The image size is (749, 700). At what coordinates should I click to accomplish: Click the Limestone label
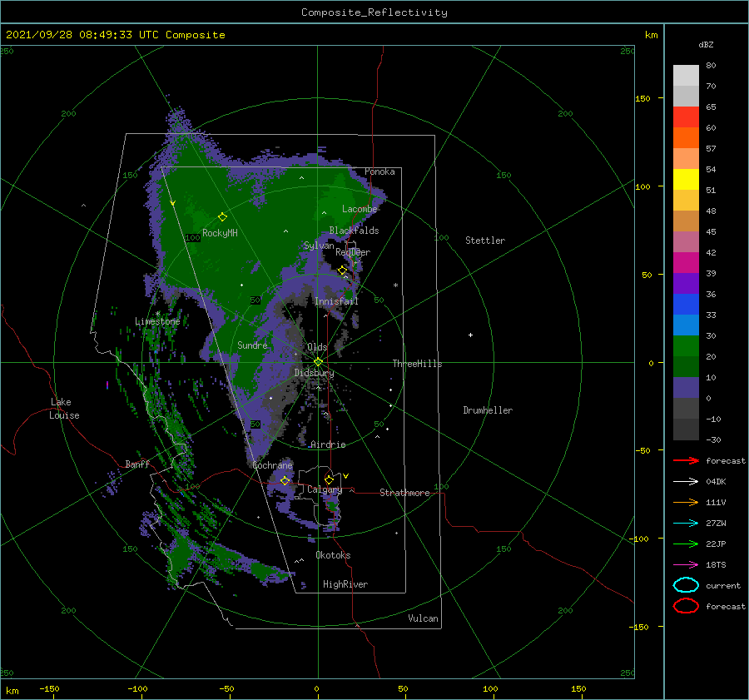click(157, 321)
